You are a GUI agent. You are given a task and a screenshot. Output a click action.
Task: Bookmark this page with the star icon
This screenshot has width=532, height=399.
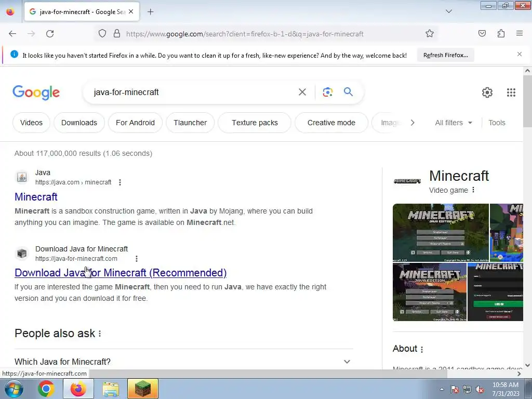point(430,34)
